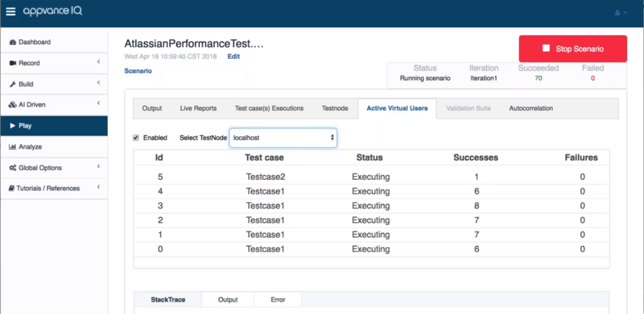The width and height of the screenshot is (644, 314).
Task: Click the Succeeded count 70
Action: [538, 78]
